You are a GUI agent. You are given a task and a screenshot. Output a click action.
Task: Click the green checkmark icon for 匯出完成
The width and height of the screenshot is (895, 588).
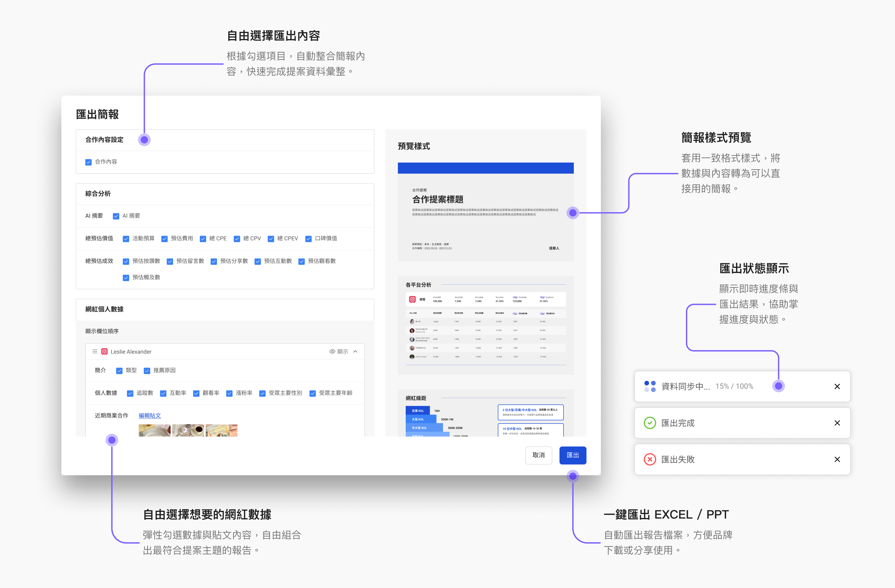tap(650, 423)
